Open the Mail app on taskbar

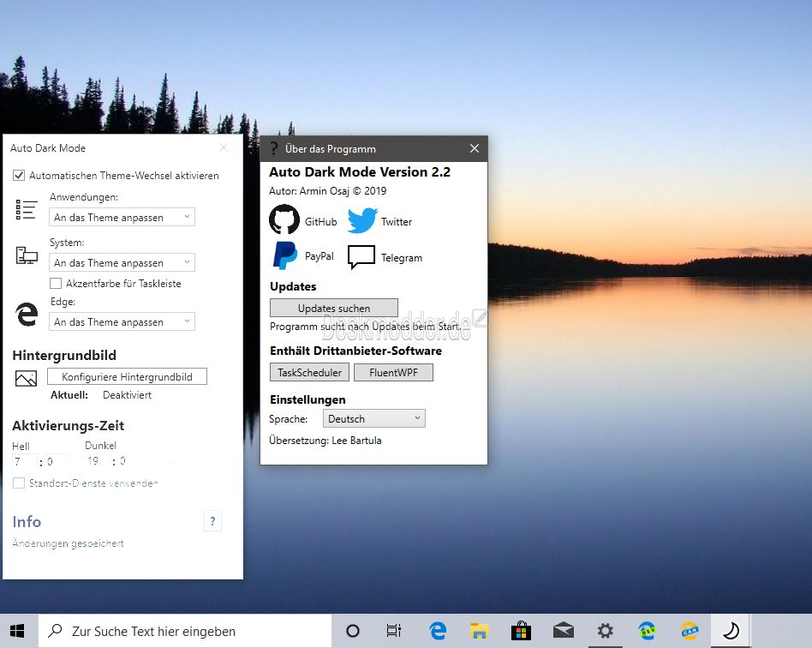[x=564, y=631]
